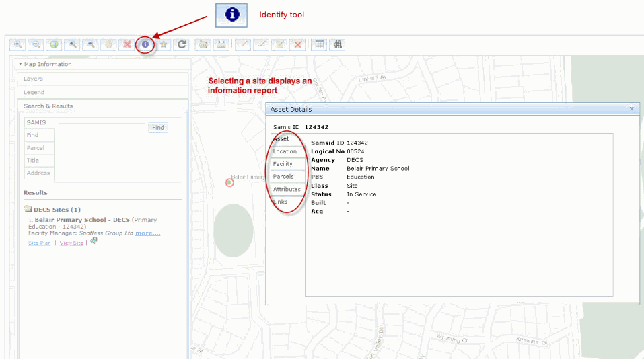Click the DECS Sites folder icon
This screenshot has width=644, height=359.
coord(28,209)
